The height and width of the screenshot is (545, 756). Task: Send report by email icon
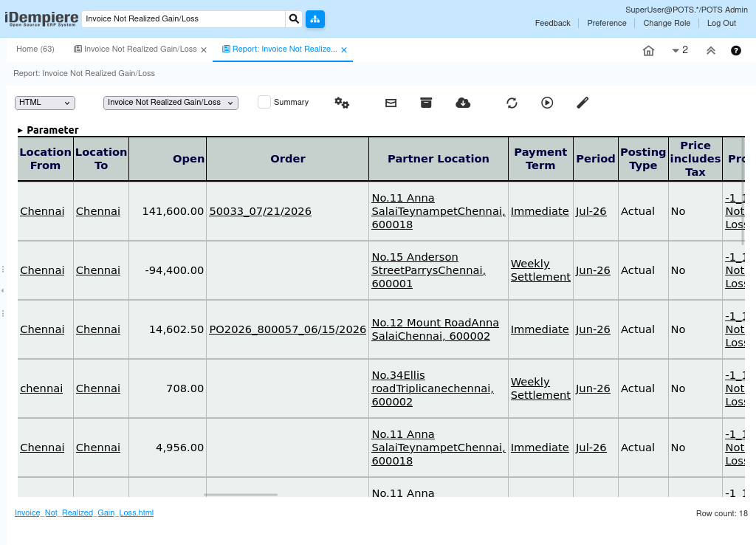[391, 103]
